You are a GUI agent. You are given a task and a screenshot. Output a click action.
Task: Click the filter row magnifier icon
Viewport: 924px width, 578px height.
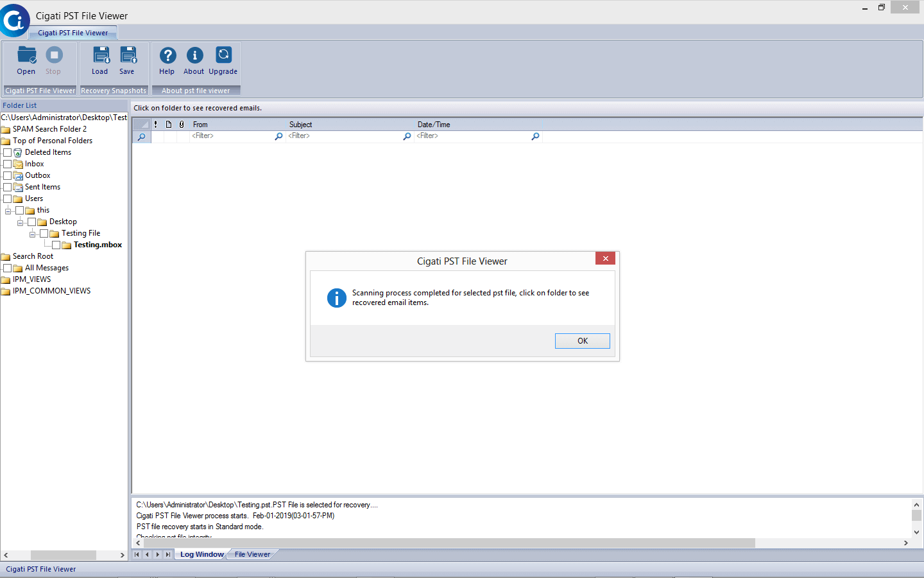[x=141, y=137]
